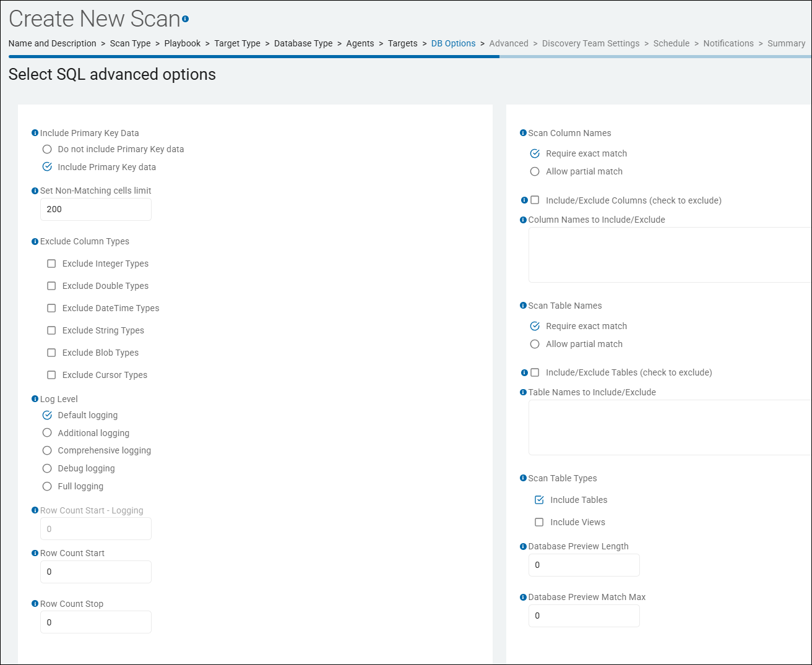
Task: Check Exclude String Types
Action: (51, 330)
